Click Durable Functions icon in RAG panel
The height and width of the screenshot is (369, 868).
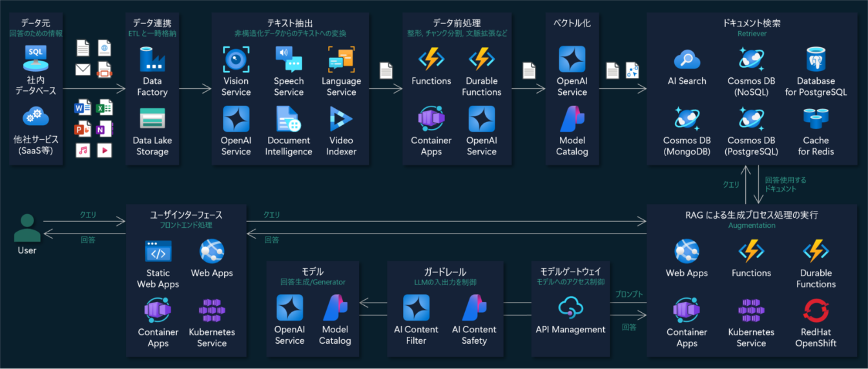click(x=816, y=251)
